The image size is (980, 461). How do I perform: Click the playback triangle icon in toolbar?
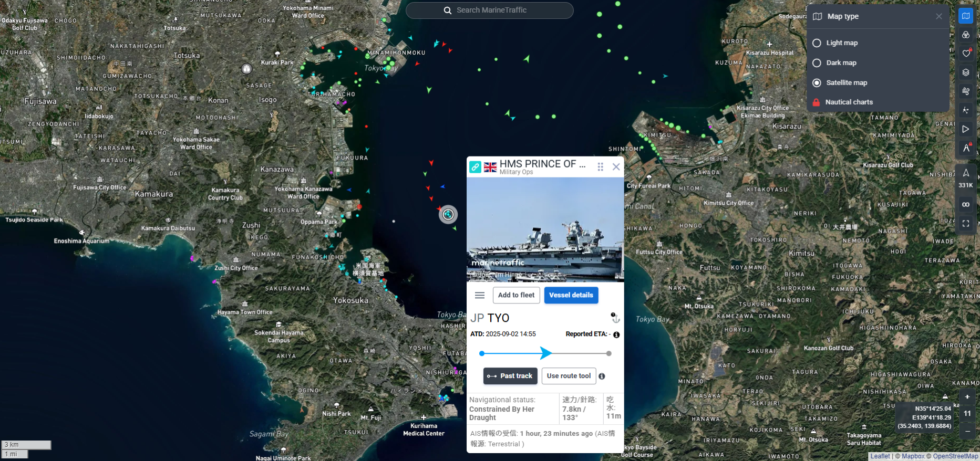(966, 129)
